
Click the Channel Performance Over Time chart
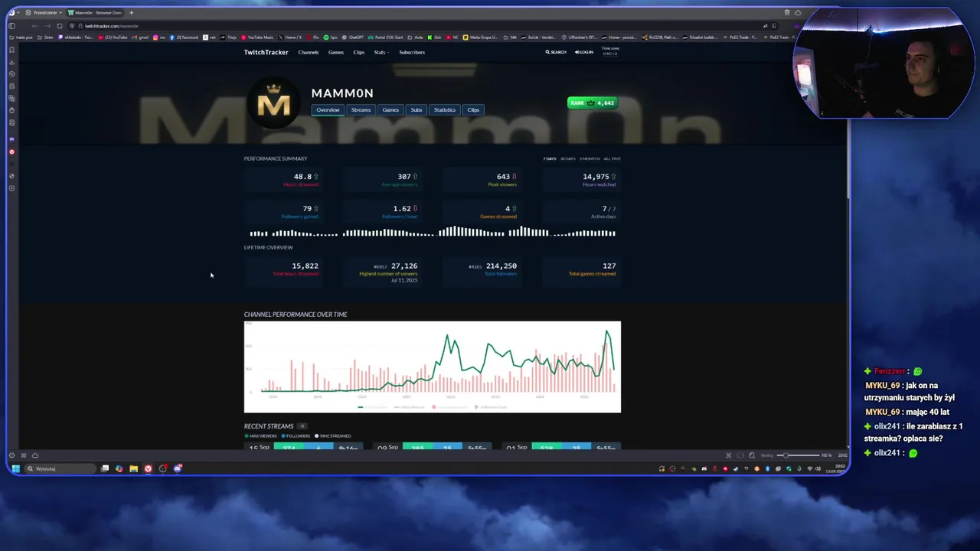click(x=433, y=367)
